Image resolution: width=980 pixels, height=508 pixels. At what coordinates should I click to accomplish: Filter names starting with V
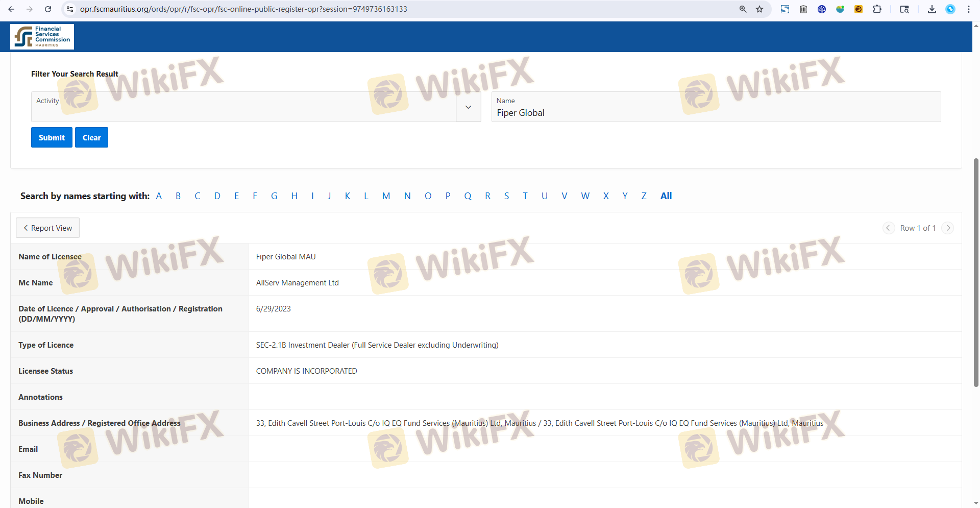[565, 196]
